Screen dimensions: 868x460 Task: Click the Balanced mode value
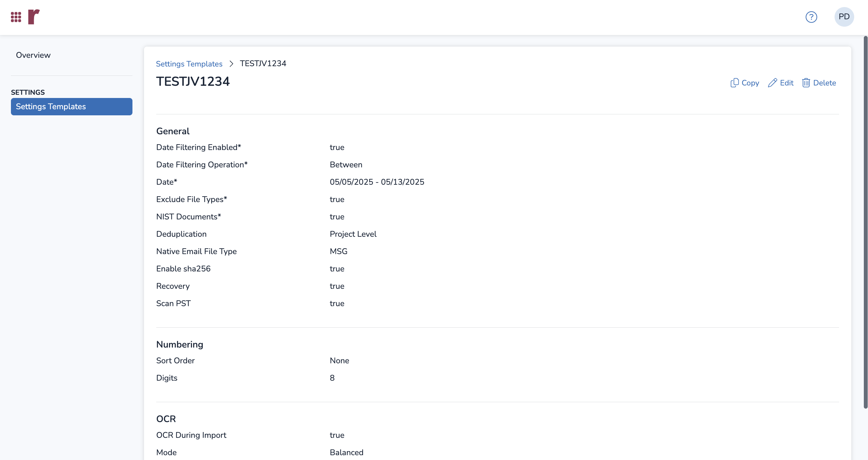[x=346, y=453]
